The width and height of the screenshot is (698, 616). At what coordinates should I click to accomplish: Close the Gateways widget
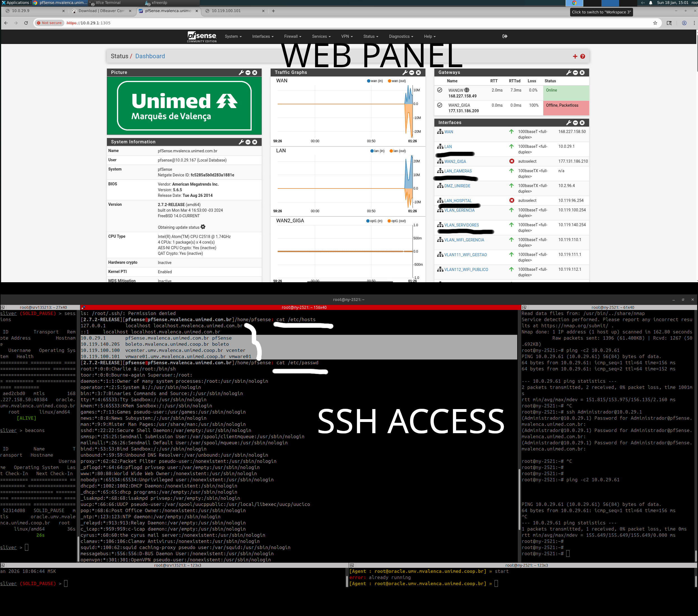pos(582,73)
